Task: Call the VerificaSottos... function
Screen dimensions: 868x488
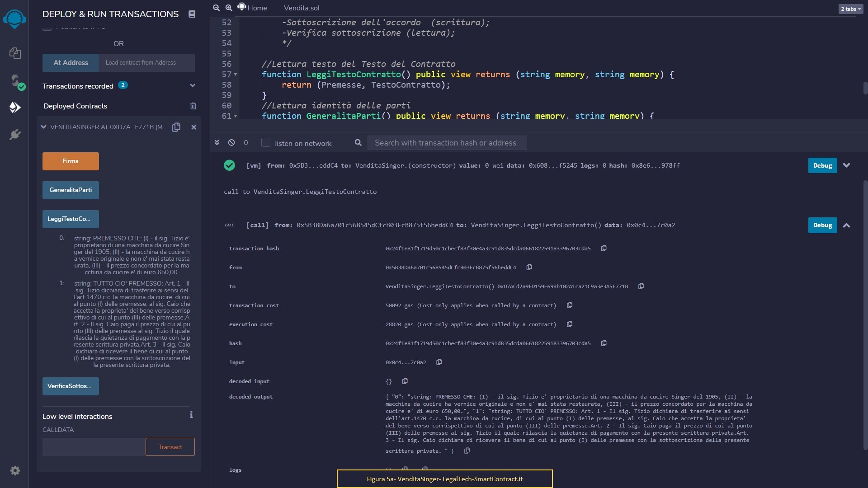Action: point(71,386)
